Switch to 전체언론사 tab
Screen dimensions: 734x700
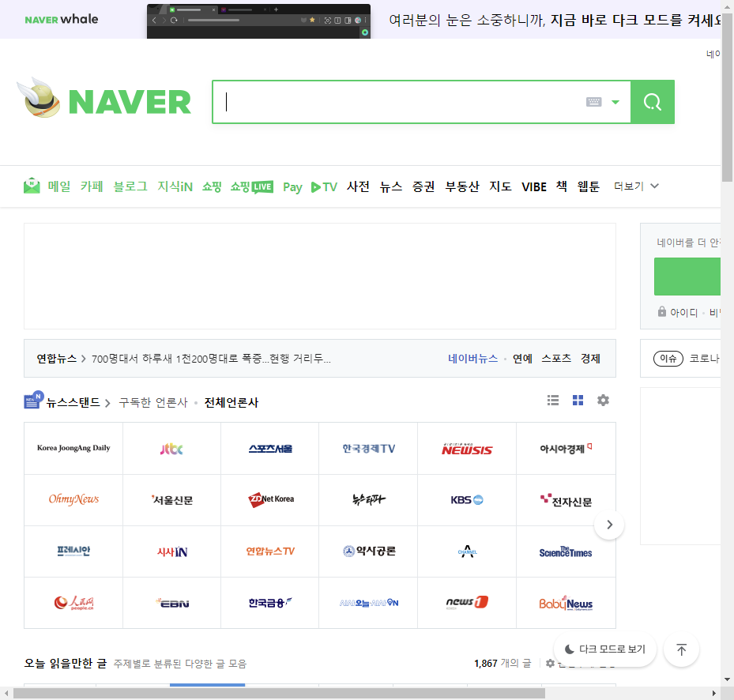(x=231, y=403)
